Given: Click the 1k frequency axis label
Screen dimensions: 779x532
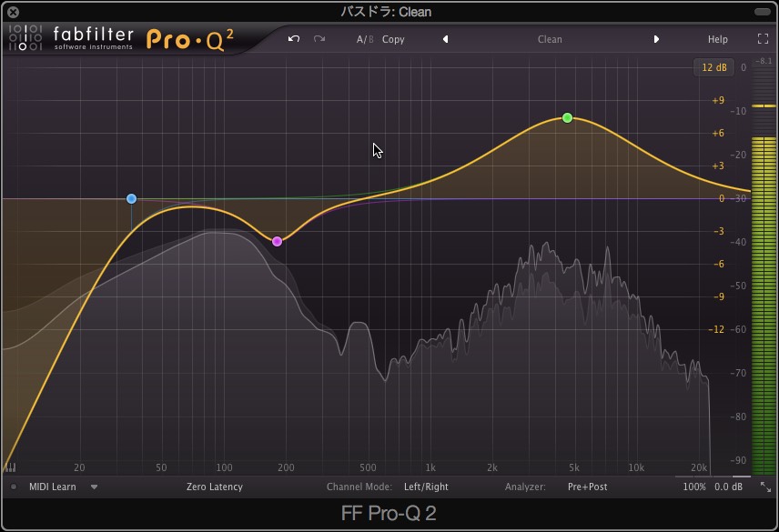Looking at the screenshot, I should (x=430, y=467).
